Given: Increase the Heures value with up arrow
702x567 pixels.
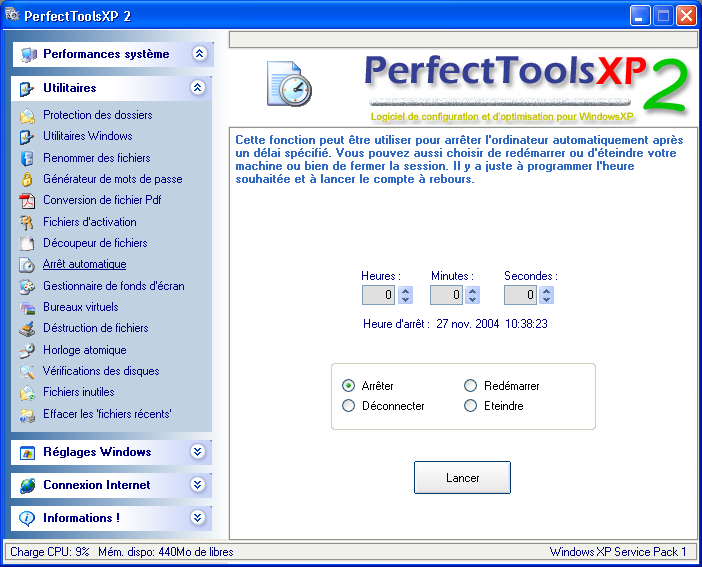Looking at the screenshot, I should [x=405, y=291].
